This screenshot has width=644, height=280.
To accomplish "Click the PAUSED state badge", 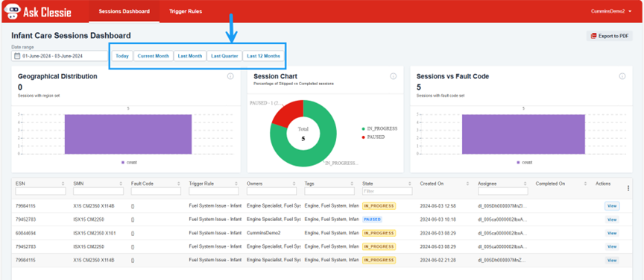I will (x=372, y=220).
